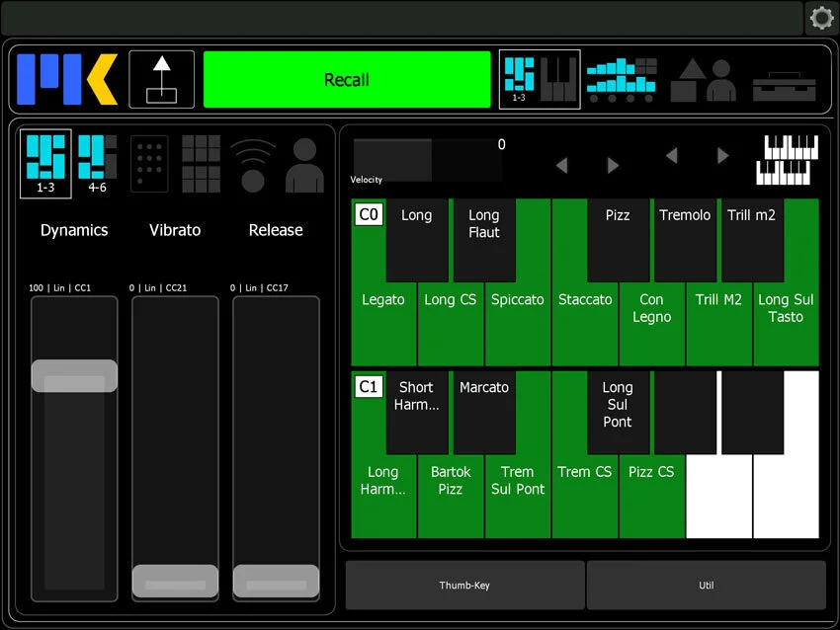Open the mixer blocks view icon
This screenshot has width=840, height=630.
[x=620, y=79]
